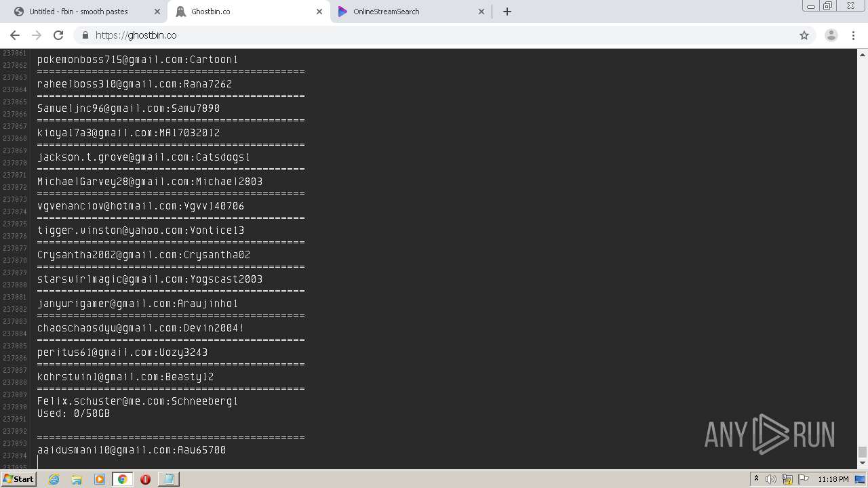Click line number 237061 in the gutter
This screenshot has height=488, width=868.
point(15,53)
